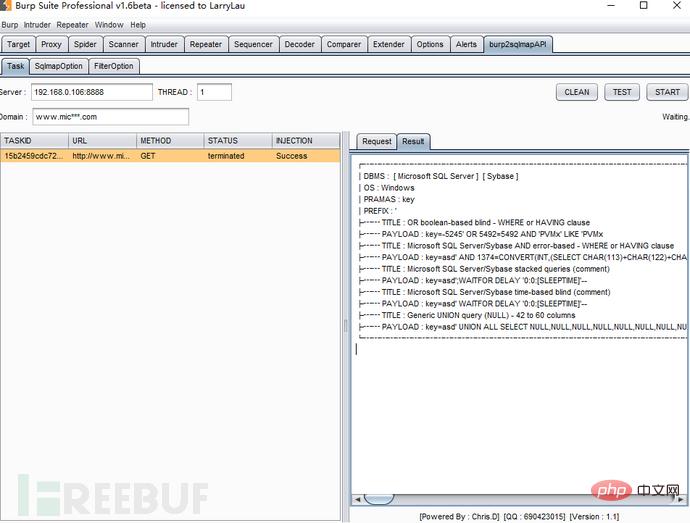Viewport: 690px width, 523px height.
Task: Select the burp2sqlmapAPI tab
Action: 518,44
